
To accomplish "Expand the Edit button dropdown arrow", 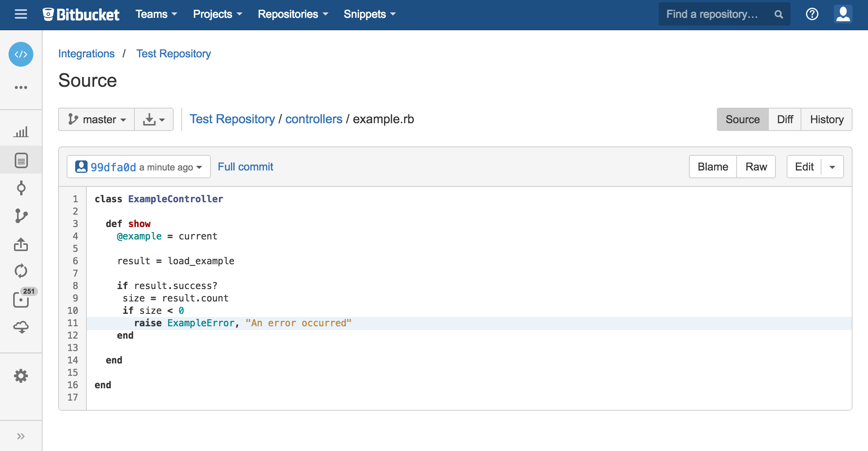I will pyautogui.click(x=832, y=167).
